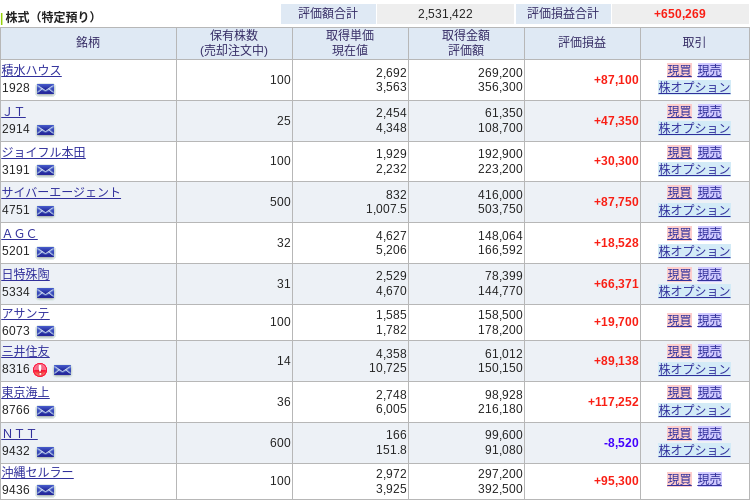Open 株オプション for サイバーエージェント
Viewport: 752px width, 501px height.
[694, 210]
